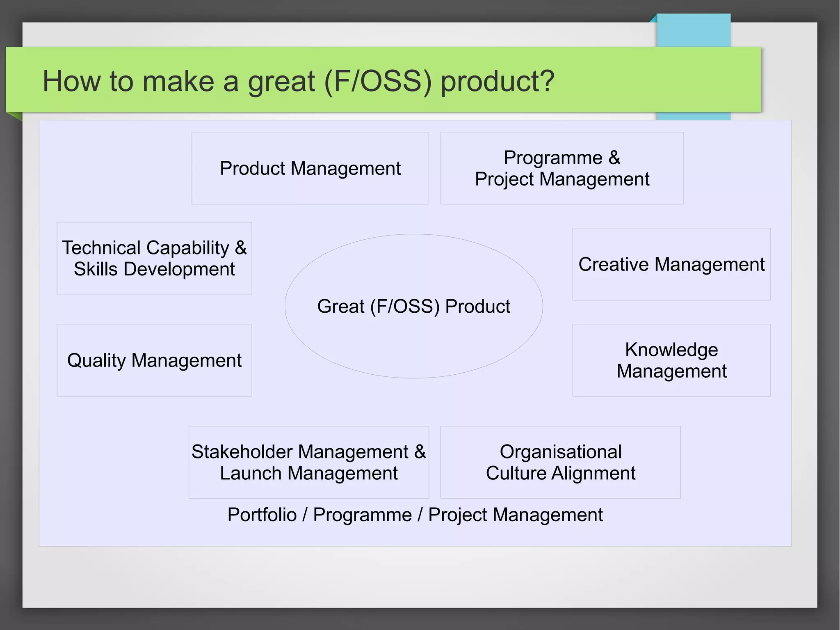The image size is (840, 630).
Task: Click the slide title text
Action: coord(298,81)
